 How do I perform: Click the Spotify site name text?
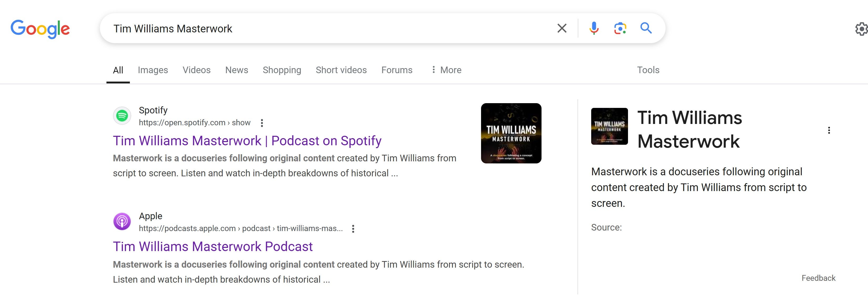(x=153, y=110)
